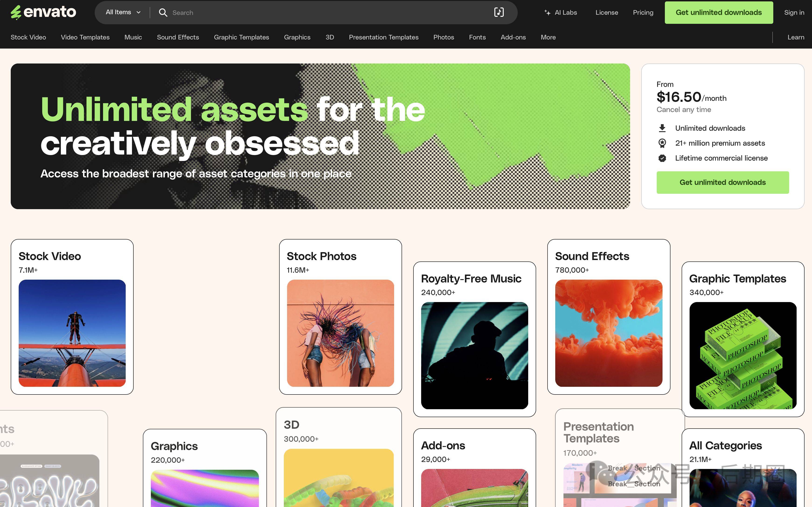Click the Cancel any time text
Image resolution: width=812 pixels, height=507 pixels.
coord(683,110)
